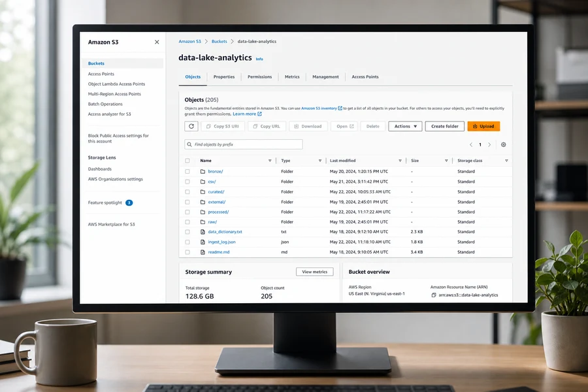Click the Delete button
The height and width of the screenshot is (392, 588).
[373, 126]
